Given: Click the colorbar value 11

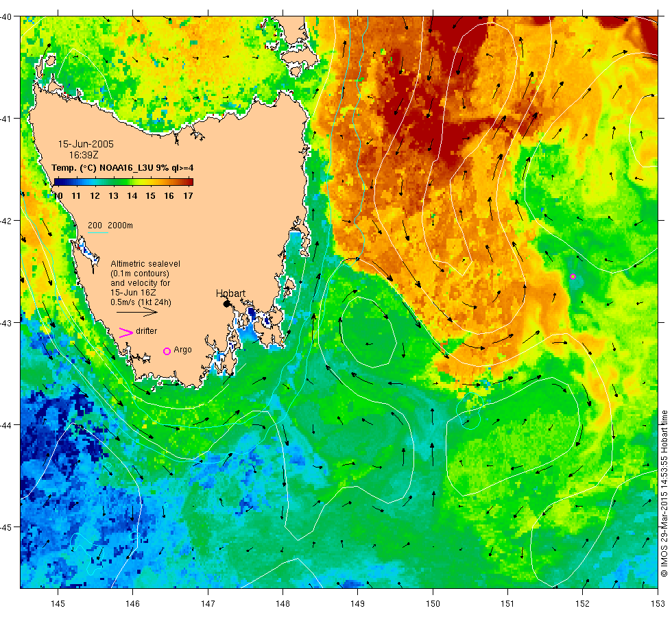Looking at the screenshot, I should click(76, 196).
